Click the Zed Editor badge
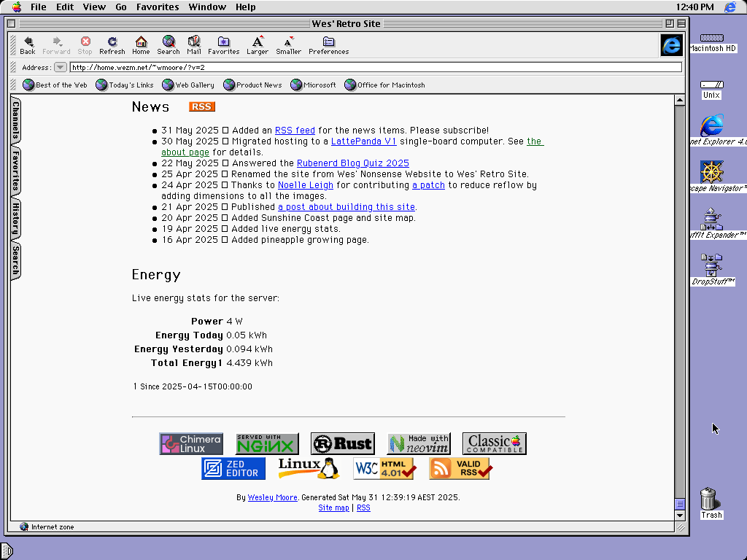Viewport: 747px width, 560px height. pyautogui.click(x=233, y=469)
